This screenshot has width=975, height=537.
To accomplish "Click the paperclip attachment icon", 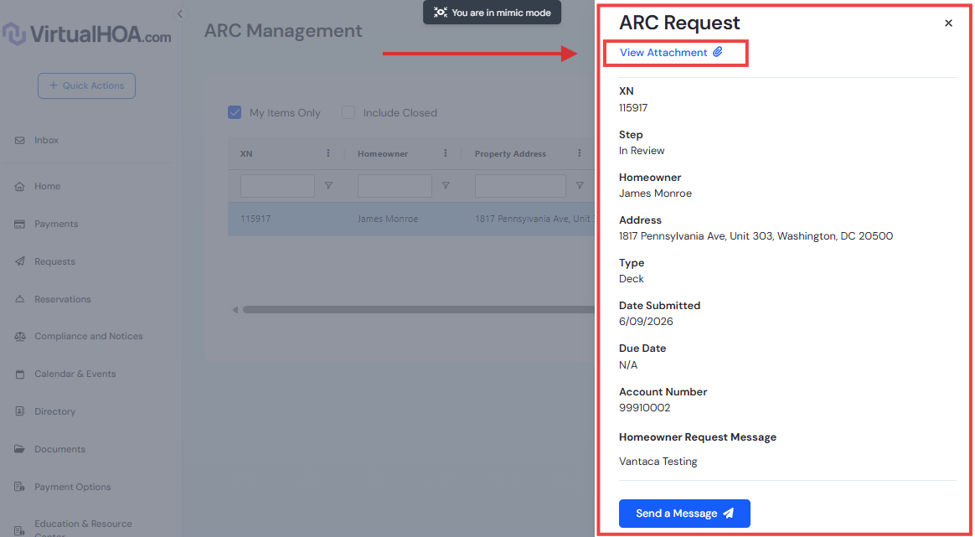I will [x=718, y=52].
